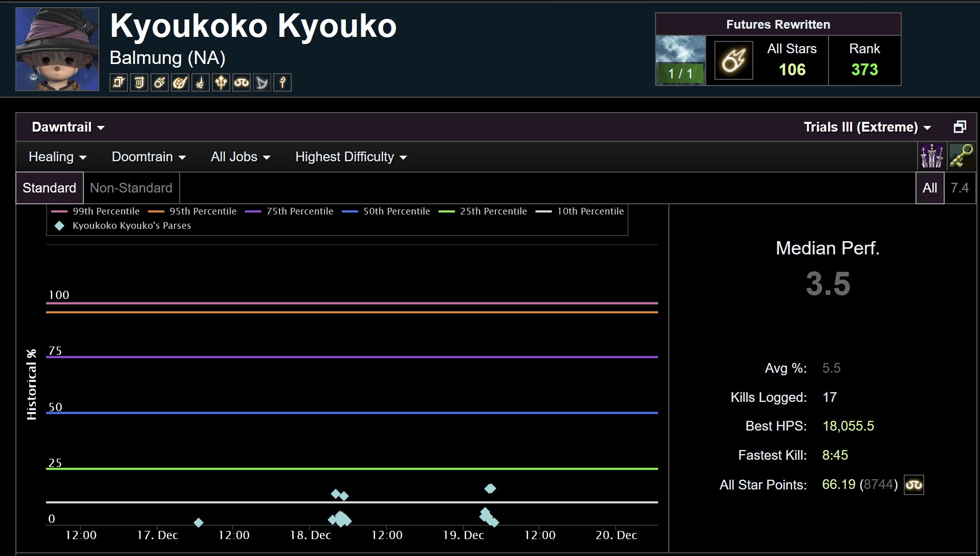Click the Rank 373 value
980x556 pixels.
click(x=864, y=70)
